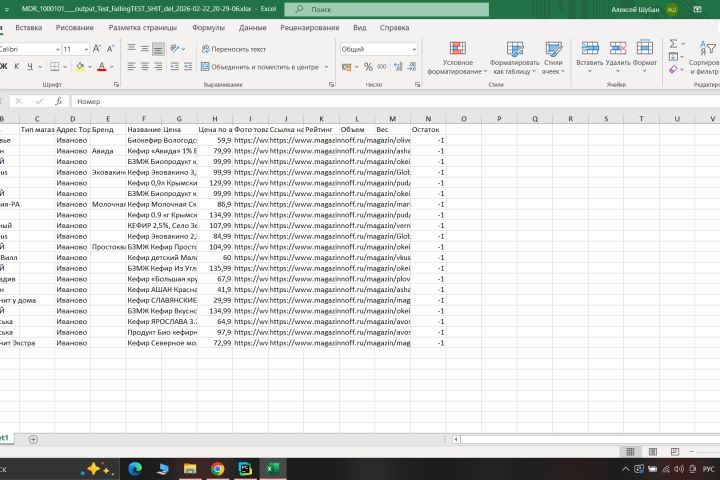The image size is (720, 480).
Task: Click the Вставить cells button
Action: (590, 58)
